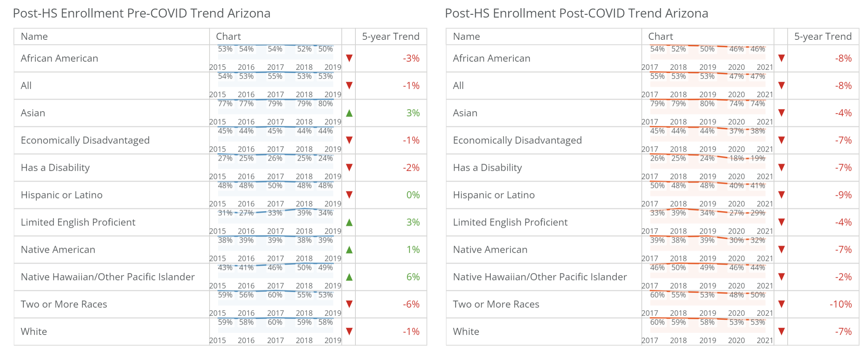Click the Chart column header in Post-COVID table

pos(660,36)
